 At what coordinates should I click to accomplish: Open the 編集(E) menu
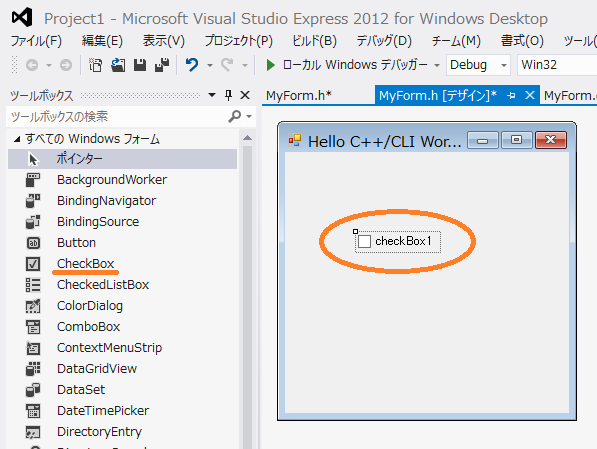(102, 41)
